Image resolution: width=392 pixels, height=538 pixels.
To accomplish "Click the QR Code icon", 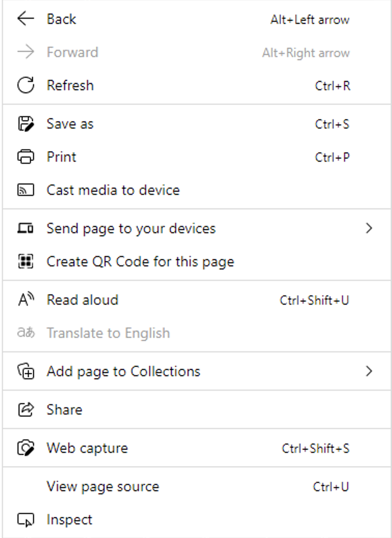I will pos(25,262).
